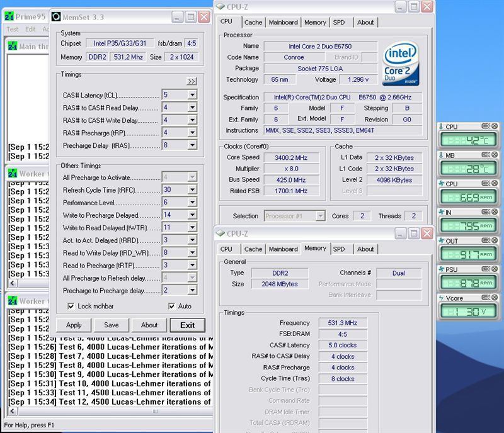
Task: Click lightning icon of Vcore widget
Action: coord(442,298)
